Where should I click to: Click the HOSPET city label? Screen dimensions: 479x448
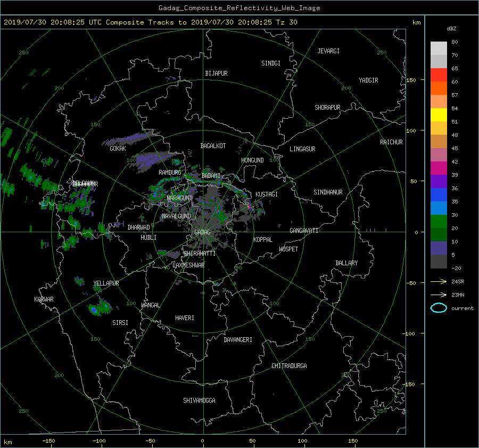tap(288, 249)
